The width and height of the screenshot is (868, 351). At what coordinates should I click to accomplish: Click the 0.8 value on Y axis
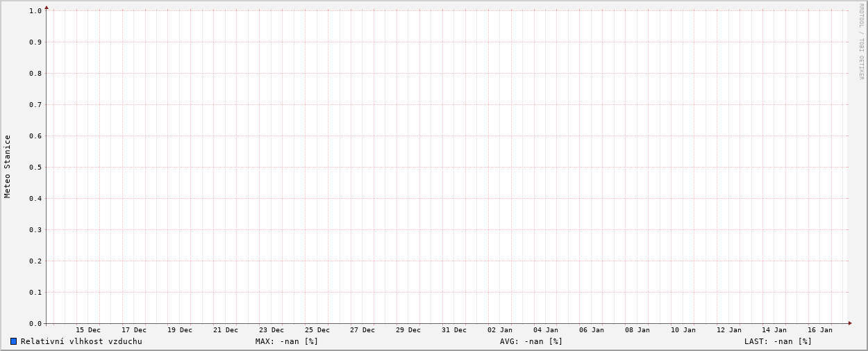tap(35, 73)
